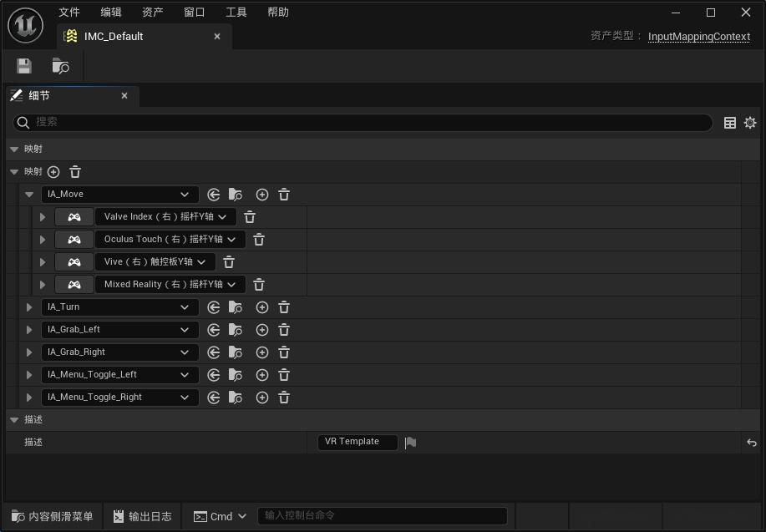Delete the Valve Index (右) 摇杆Y轴 binding
The image size is (766, 532).
click(x=249, y=216)
